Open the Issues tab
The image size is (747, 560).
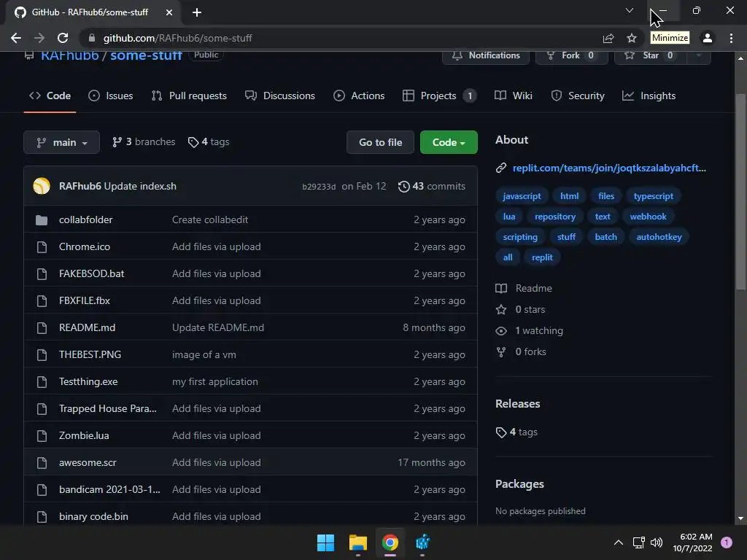tap(111, 96)
